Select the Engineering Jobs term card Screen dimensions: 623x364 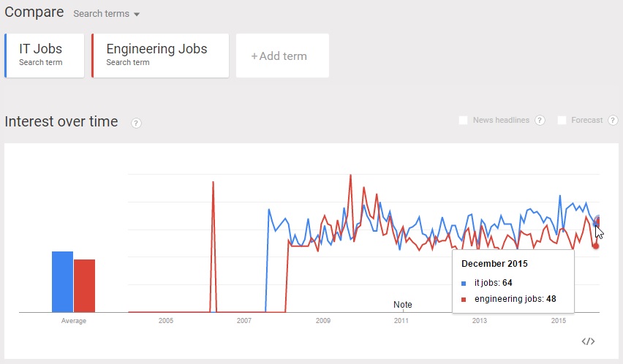pyautogui.click(x=160, y=56)
